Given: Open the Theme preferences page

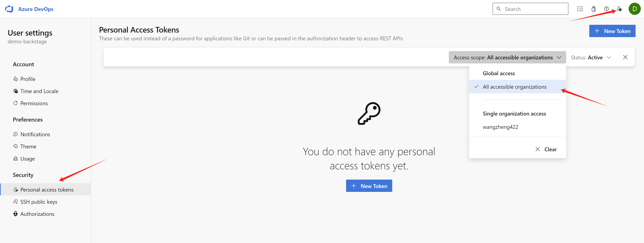Looking at the screenshot, I should click(x=28, y=146).
